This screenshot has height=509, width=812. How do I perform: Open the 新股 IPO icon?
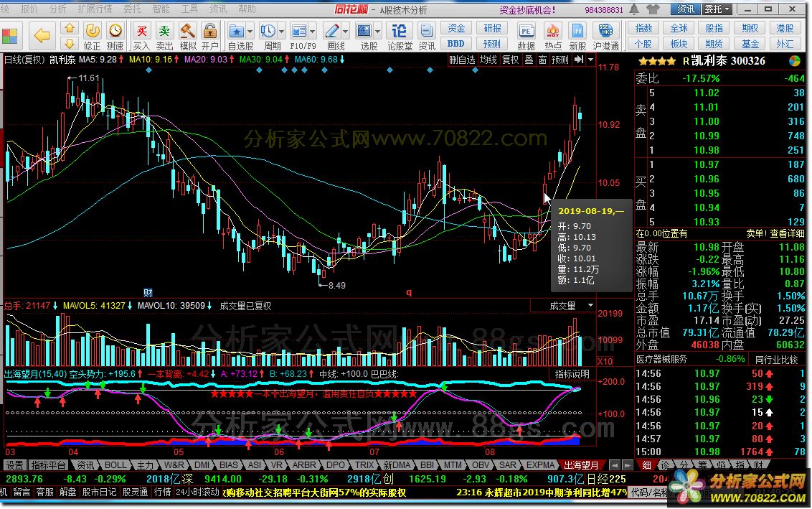(x=577, y=36)
